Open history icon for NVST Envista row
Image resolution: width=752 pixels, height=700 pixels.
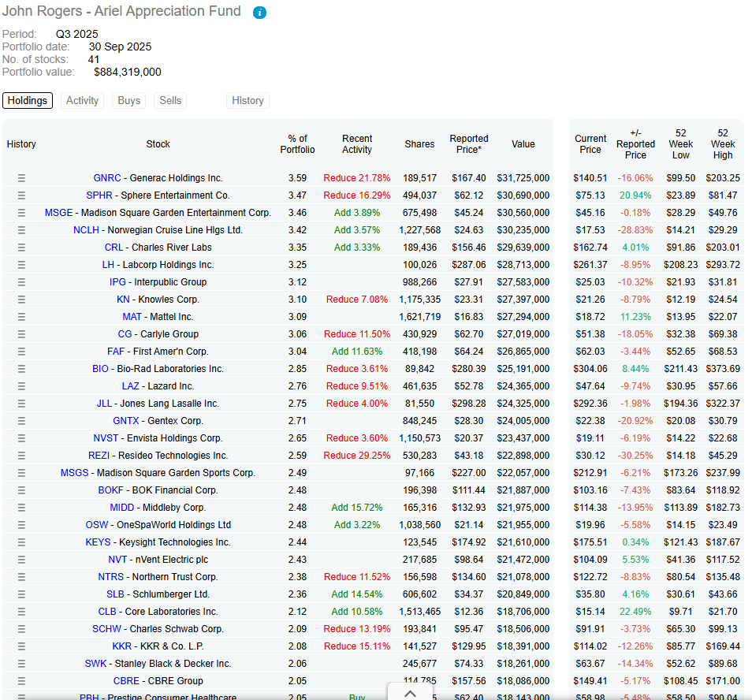(21, 438)
